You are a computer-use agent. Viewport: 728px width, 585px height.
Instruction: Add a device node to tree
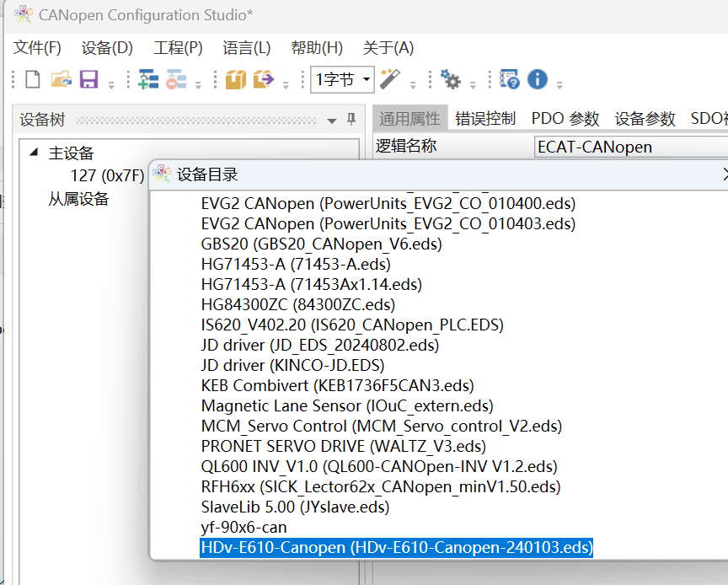[148, 79]
